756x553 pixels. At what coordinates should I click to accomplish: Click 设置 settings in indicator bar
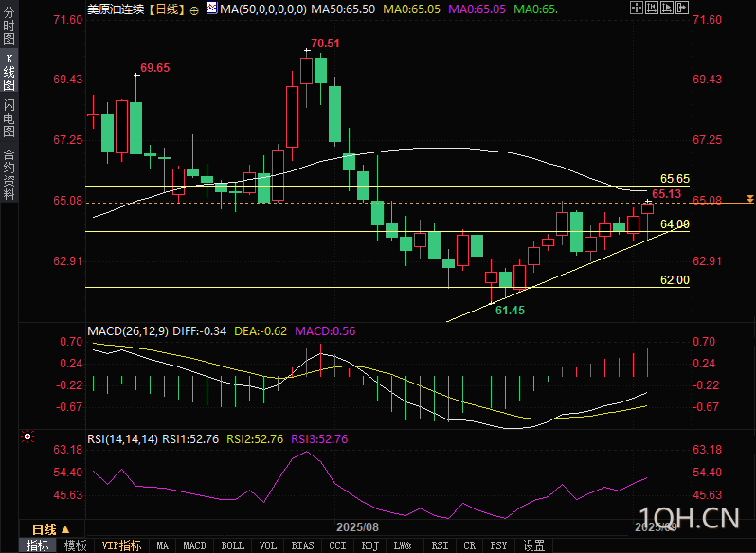click(x=534, y=545)
